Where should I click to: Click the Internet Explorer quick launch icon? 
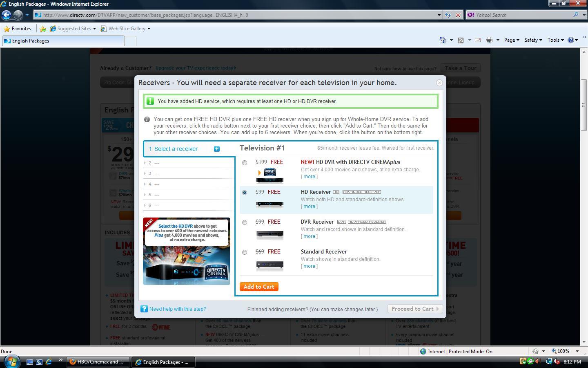click(49, 362)
